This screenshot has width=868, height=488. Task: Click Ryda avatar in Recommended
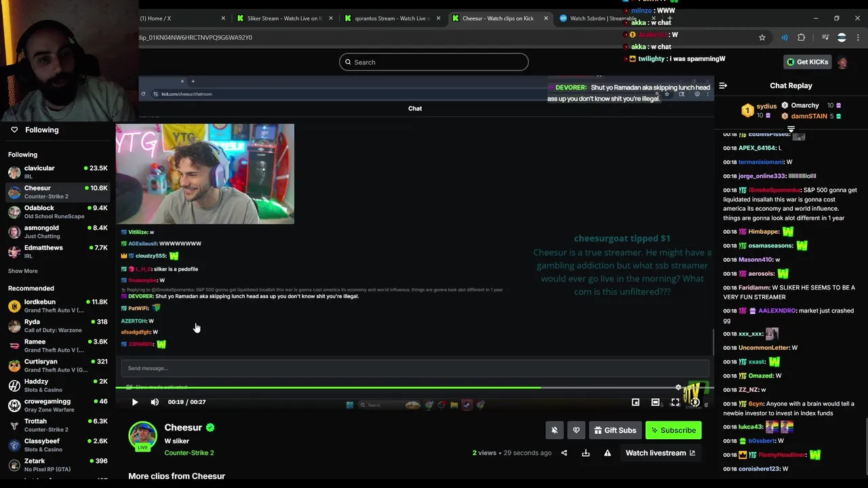[14, 326]
